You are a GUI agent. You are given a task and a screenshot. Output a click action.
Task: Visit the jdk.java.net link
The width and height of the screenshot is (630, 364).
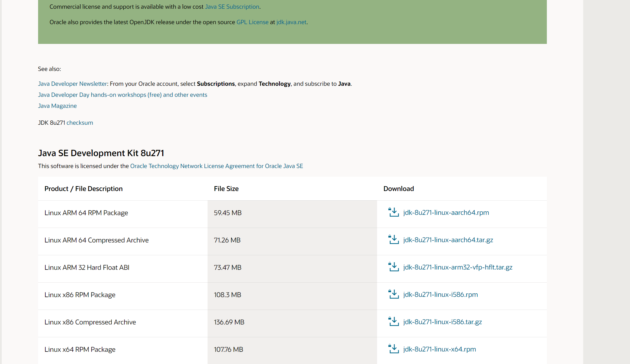tap(291, 22)
